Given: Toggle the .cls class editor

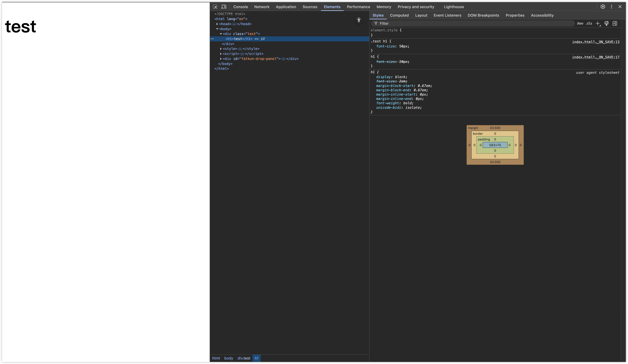Looking at the screenshot, I should tap(589, 23).
